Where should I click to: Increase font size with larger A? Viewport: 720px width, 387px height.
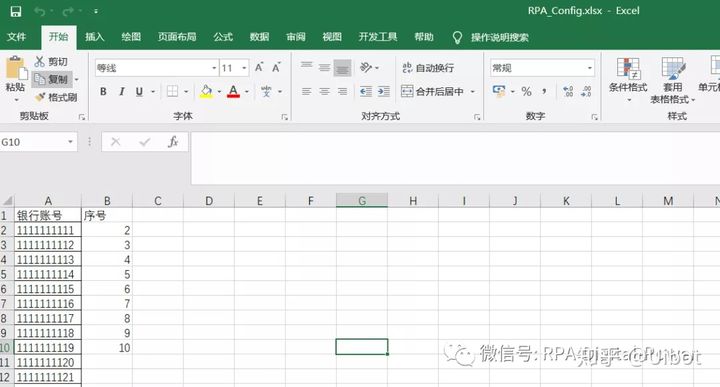click(259, 67)
